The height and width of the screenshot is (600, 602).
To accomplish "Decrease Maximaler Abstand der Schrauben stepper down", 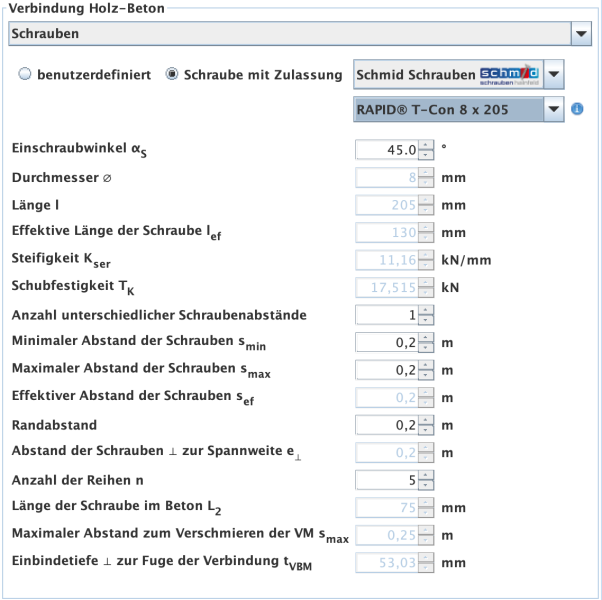I will pyautogui.click(x=426, y=375).
